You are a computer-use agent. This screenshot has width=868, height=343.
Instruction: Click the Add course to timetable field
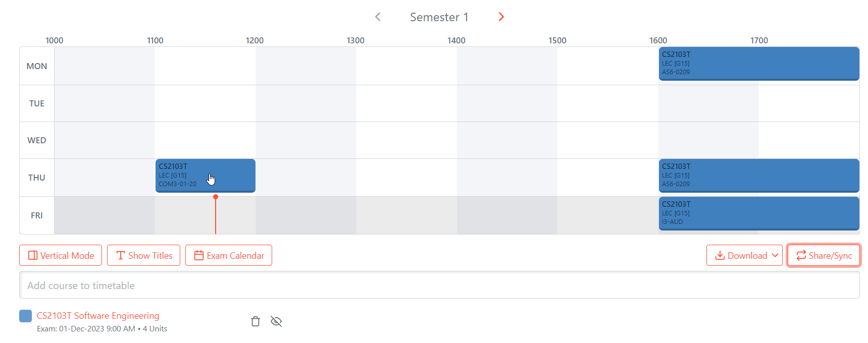click(439, 285)
